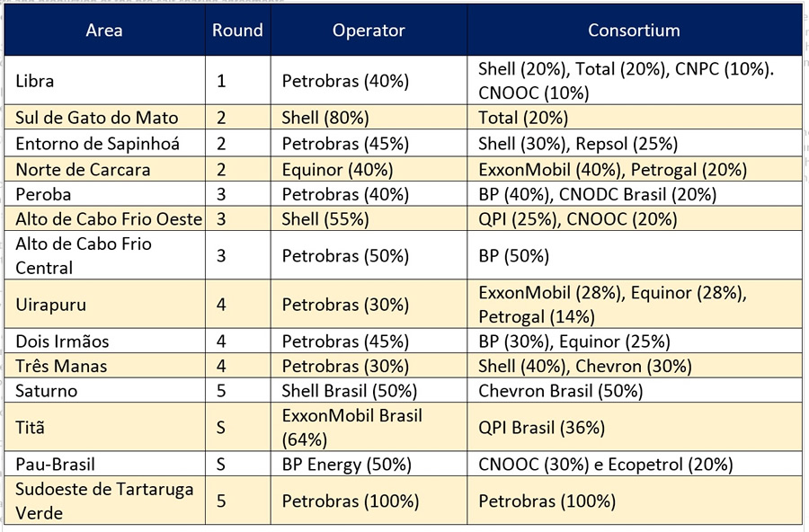Select the Sudoeste de Tartaruga Verde cell
This screenshot has height=532, width=809.
105,501
